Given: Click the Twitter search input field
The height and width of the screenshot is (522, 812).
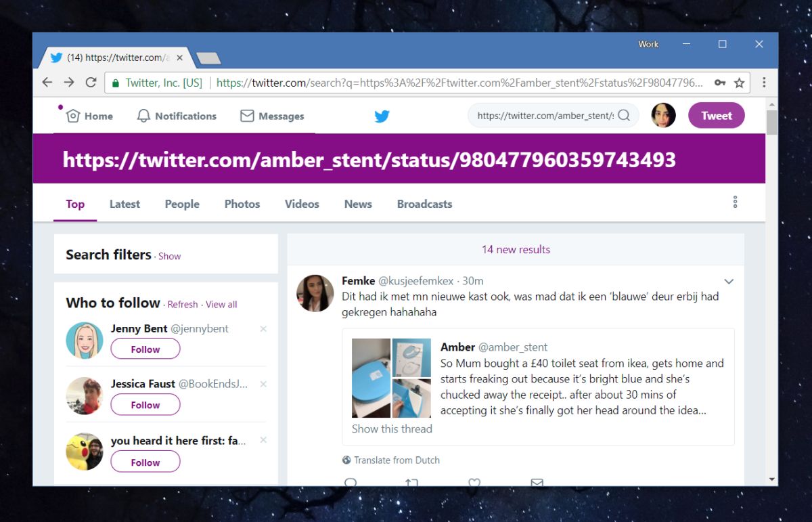Looking at the screenshot, I should (545, 116).
